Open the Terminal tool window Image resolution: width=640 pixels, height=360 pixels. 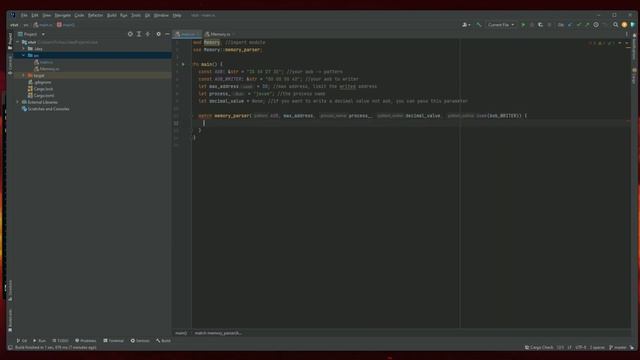[x=113, y=340]
